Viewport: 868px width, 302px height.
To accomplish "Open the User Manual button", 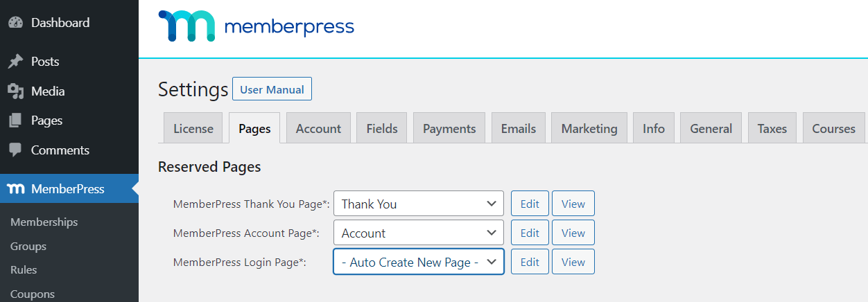I will coord(272,89).
